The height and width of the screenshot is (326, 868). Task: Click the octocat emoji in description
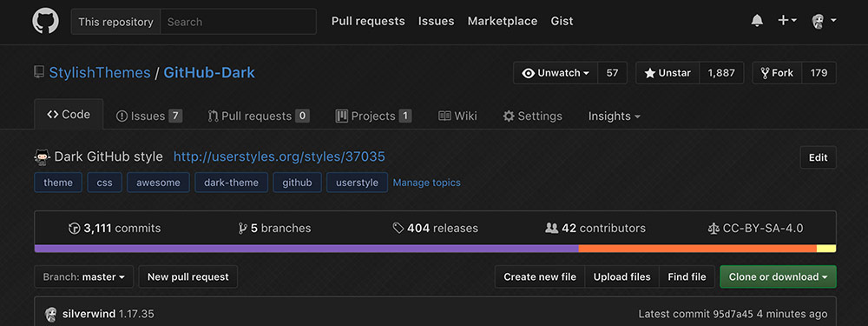(42, 156)
